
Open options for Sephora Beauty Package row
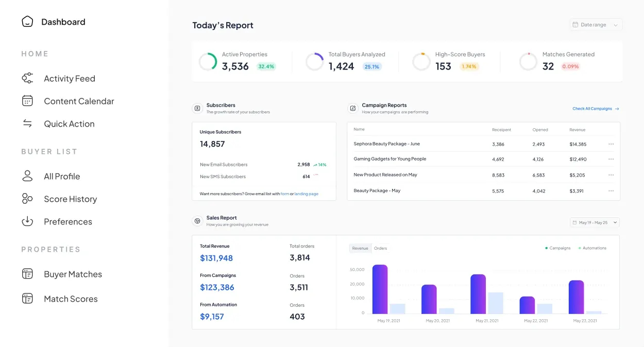611,144
